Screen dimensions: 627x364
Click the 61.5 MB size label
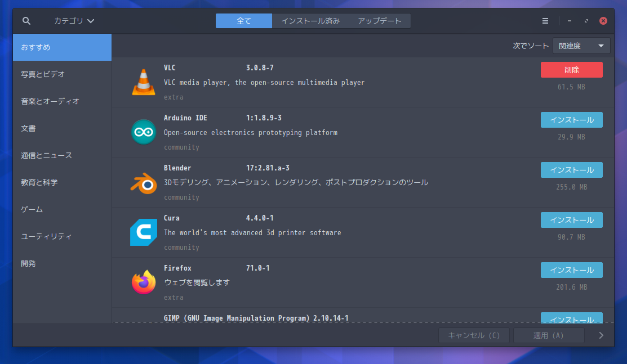click(x=571, y=87)
